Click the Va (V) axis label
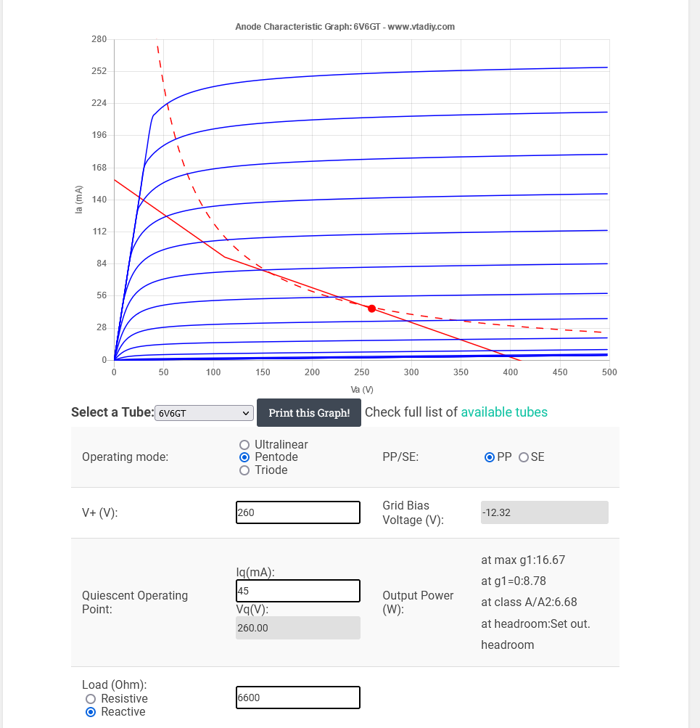 (361, 390)
